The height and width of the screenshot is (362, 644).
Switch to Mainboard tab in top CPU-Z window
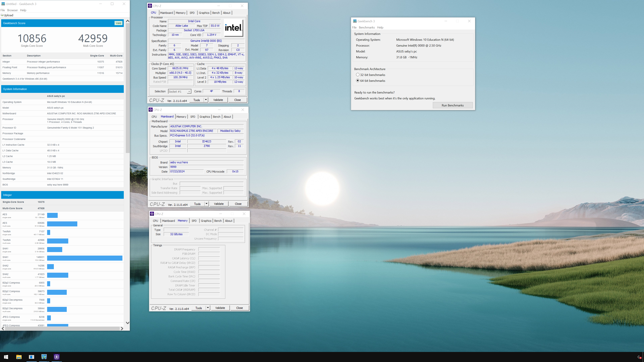167,13
